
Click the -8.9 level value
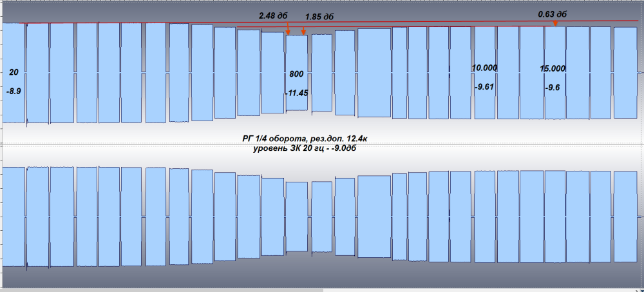(14, 92)
